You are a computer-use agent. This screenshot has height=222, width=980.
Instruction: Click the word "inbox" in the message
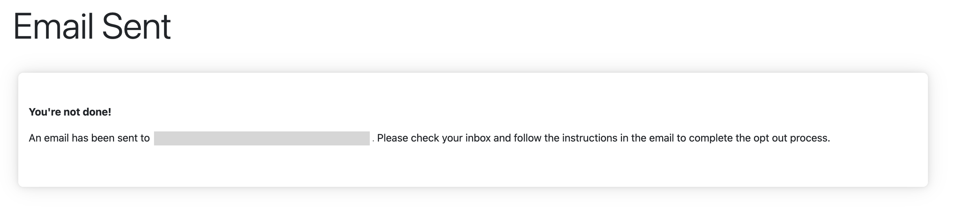pos(478,138)
